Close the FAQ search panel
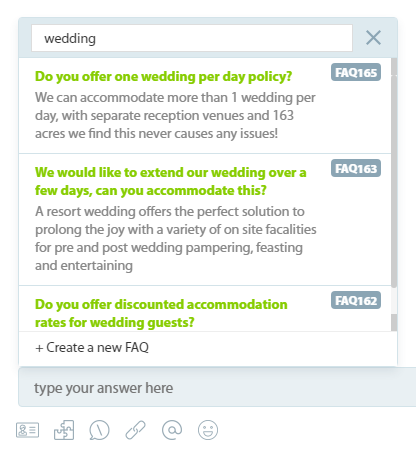 click(x=373, y=38)
